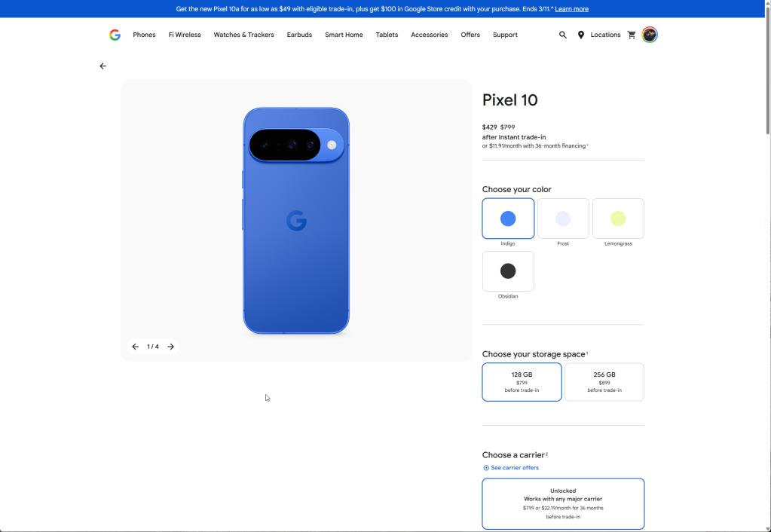Open the account profile avatar

click(x=650, y=35)
